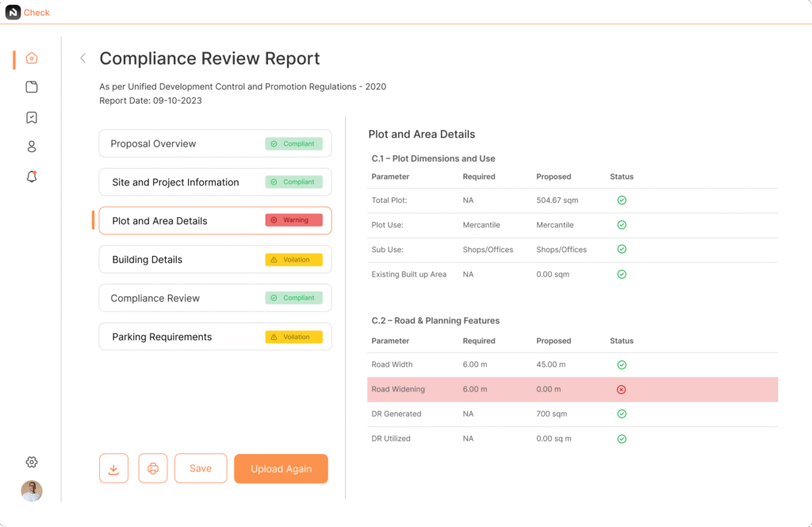Viewport: 812px width, 527px height.
Task: Open the folder icon in sidebar
Action: (x=32, y=87)
